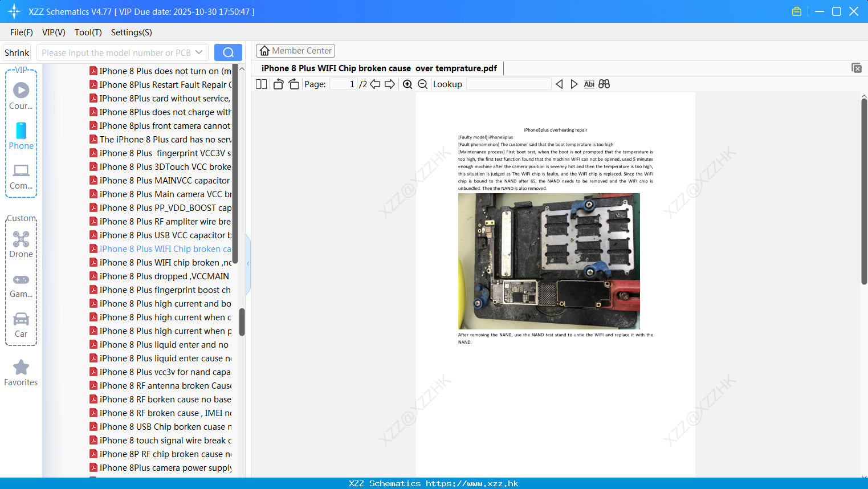Open the model number dropdown arrow

[x=199, y=52]
